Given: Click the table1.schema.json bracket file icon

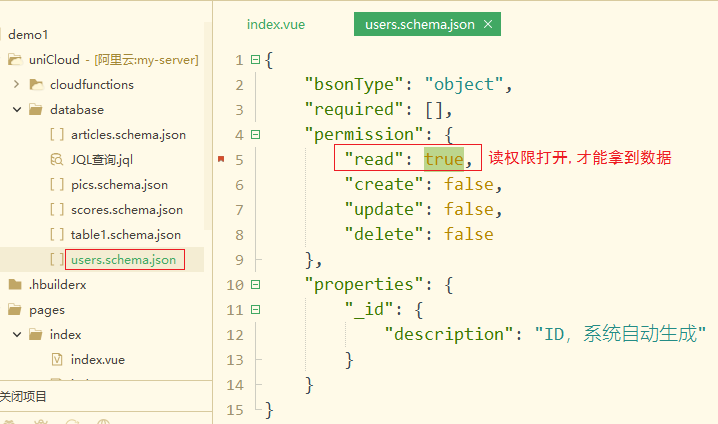Looking at the screenshot, I should (x=57, y=234).
